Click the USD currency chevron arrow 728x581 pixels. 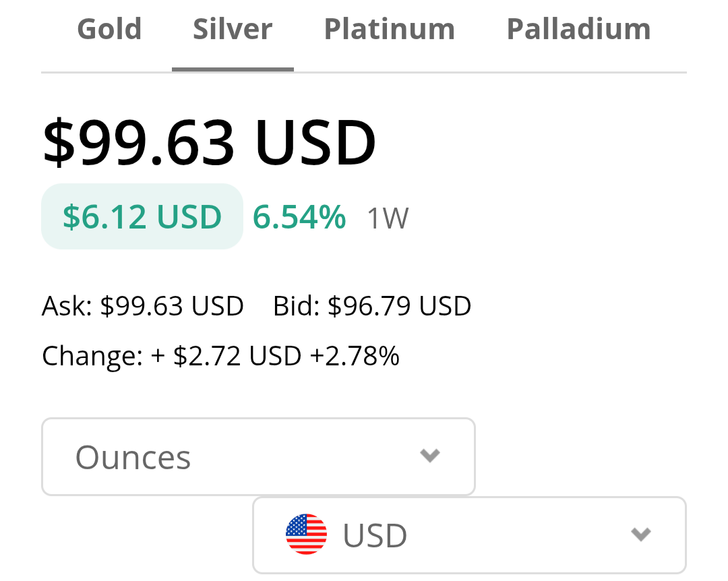pos(640,534)
